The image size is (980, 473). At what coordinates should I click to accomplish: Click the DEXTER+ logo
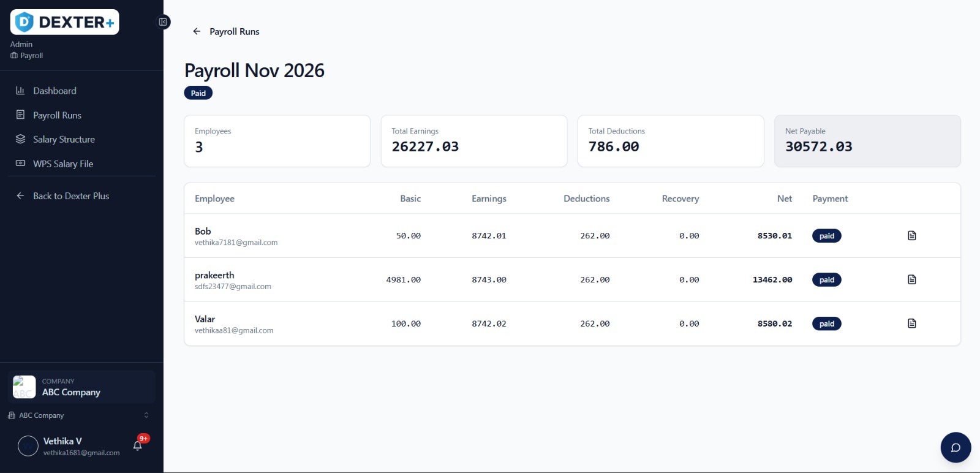(64, 22)
